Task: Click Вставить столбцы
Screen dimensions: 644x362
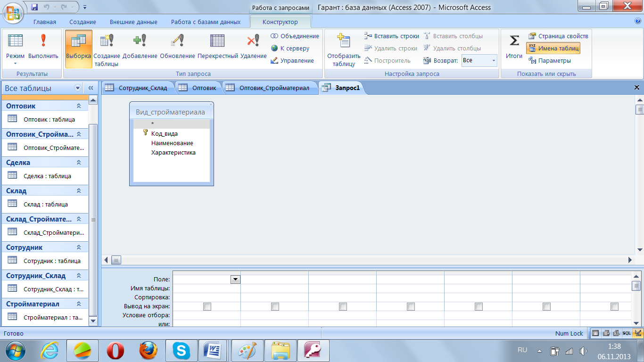Action: click(x=453, y=36)
